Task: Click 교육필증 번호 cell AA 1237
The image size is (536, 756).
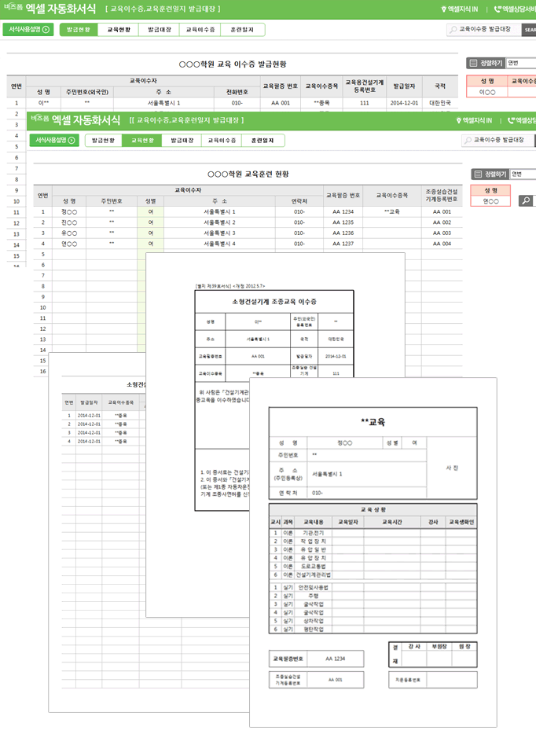Action: (x=343, y=244)
